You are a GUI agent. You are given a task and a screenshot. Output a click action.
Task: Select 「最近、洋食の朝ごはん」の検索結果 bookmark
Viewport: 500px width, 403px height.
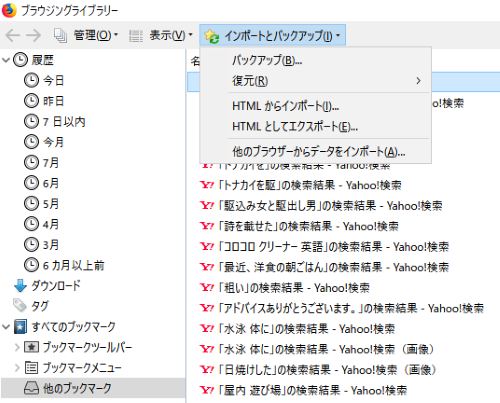333,267
